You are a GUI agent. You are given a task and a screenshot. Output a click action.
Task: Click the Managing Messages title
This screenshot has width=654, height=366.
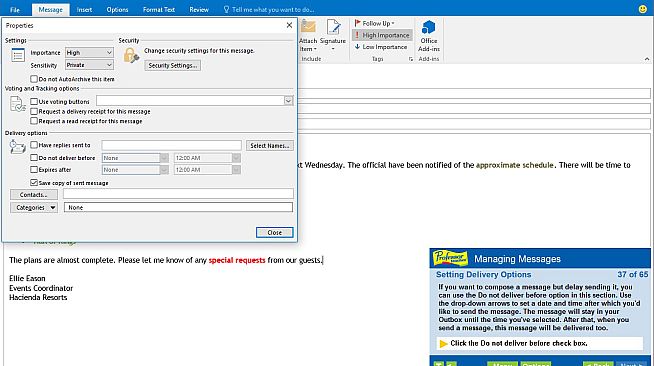pyautogui.click(x=517, y=259)
